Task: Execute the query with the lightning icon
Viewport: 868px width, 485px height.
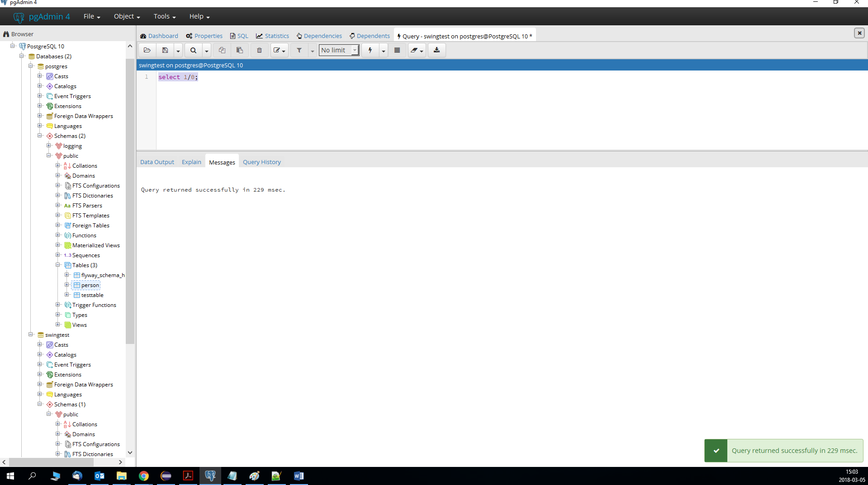Action: (x=370, y=50)
